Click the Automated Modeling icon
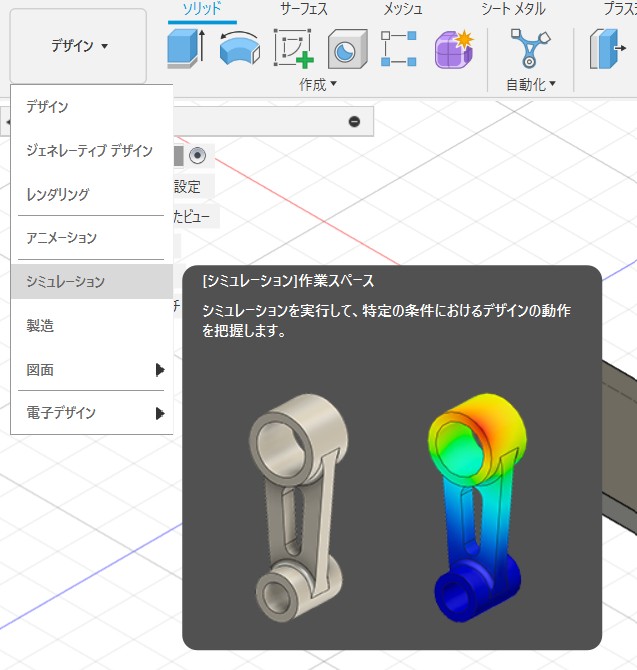 coord(530,48)
